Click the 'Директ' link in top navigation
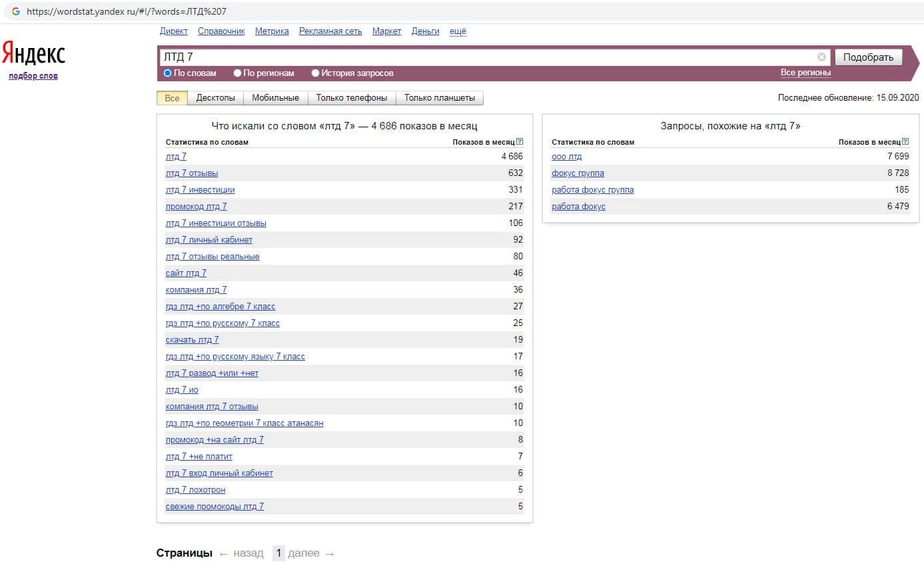924x574 pixels. point(174,31)
